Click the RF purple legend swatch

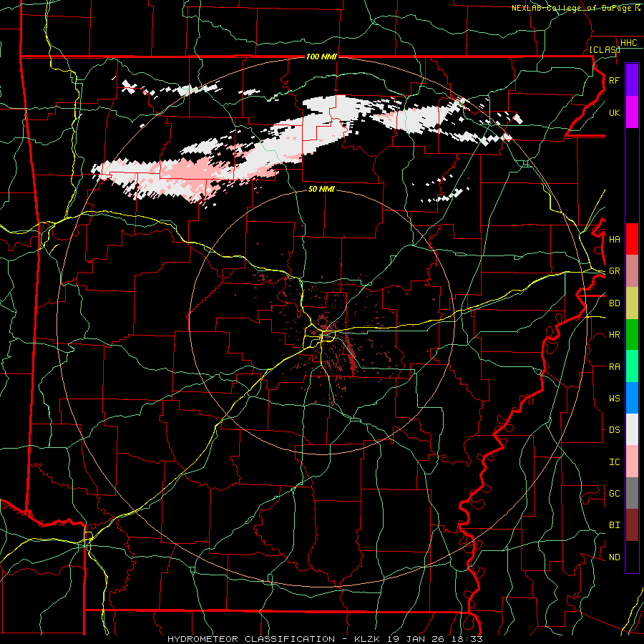[632, 80]
